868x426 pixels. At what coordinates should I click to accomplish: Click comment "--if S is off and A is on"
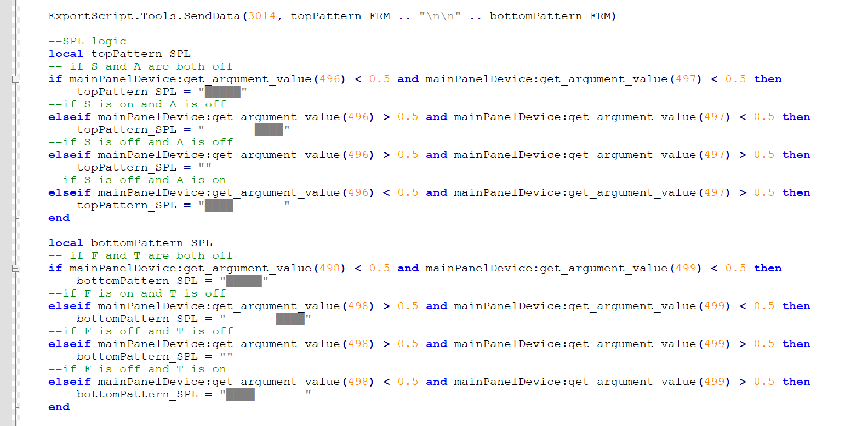137,180
